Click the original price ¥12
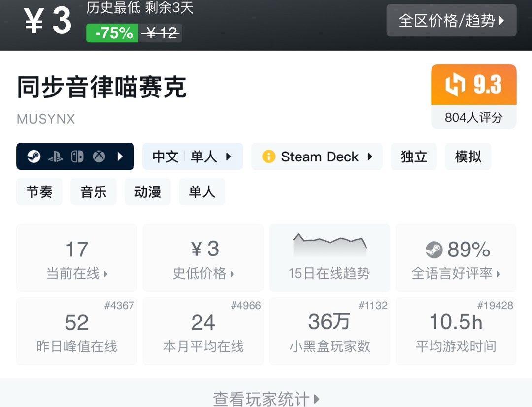The height and width of the screenshot is (407, 532). coord(160,33)
